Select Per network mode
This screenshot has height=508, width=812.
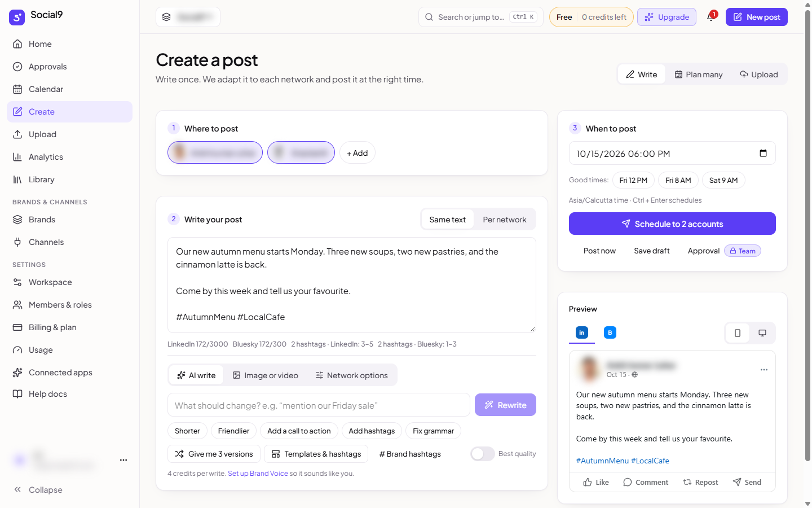(x=505, y=220)
